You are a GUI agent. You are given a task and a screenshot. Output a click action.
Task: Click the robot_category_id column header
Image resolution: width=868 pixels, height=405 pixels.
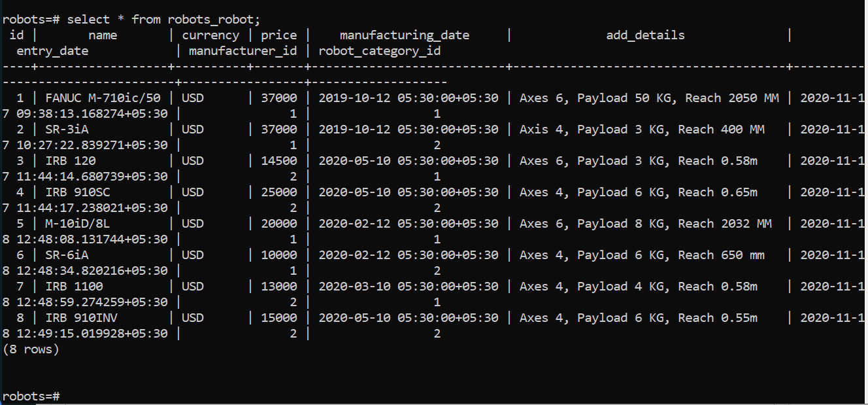[379, 51]
